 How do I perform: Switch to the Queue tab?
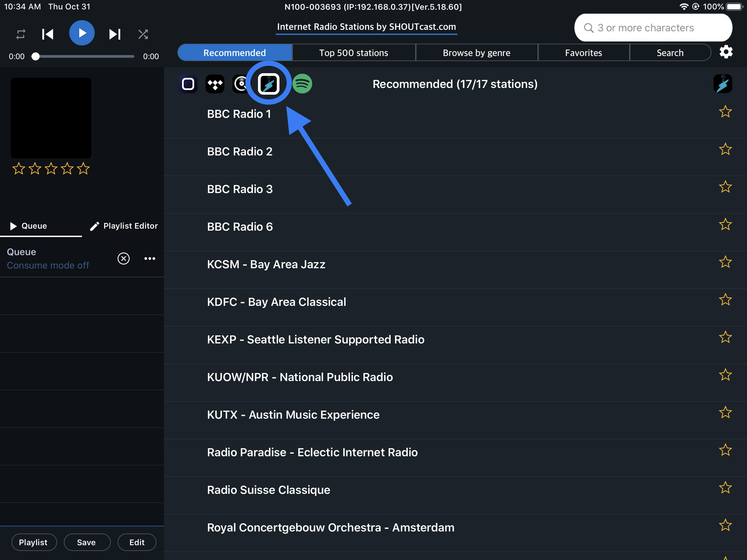[41, 226]
